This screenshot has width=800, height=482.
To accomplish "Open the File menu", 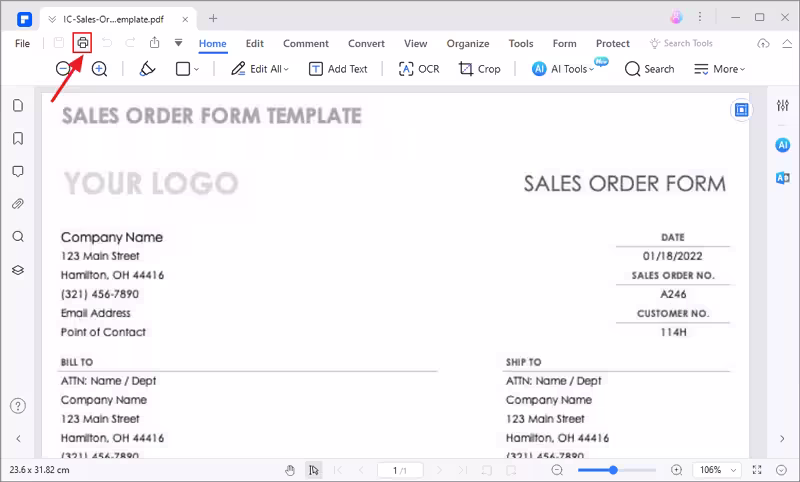I will [x=22, y=43].
